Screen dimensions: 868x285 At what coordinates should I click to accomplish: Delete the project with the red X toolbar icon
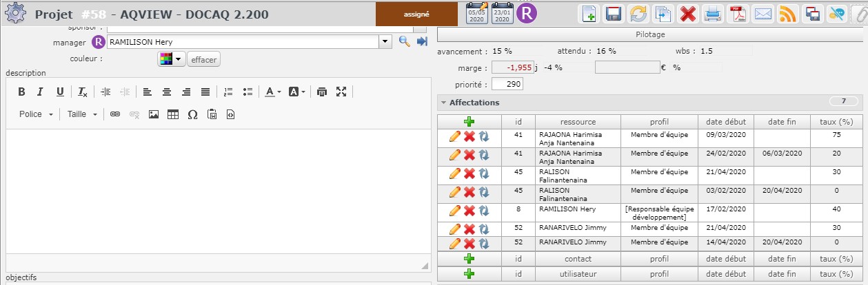tap(687, 13)
